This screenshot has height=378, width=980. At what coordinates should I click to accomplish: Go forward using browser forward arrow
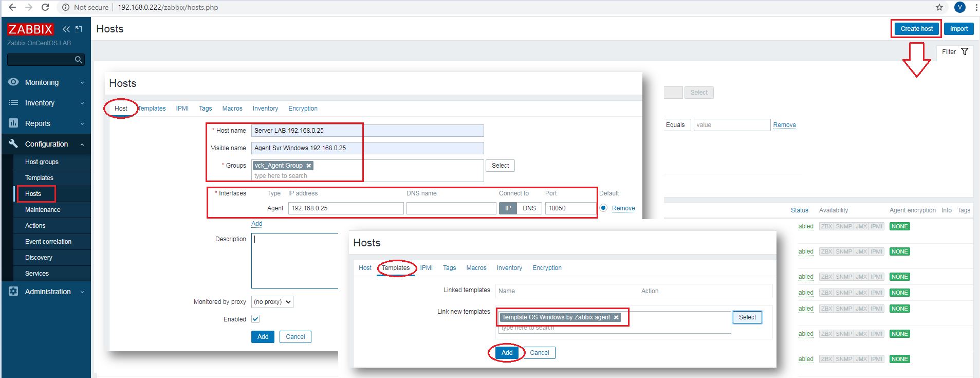pos(29,7)
